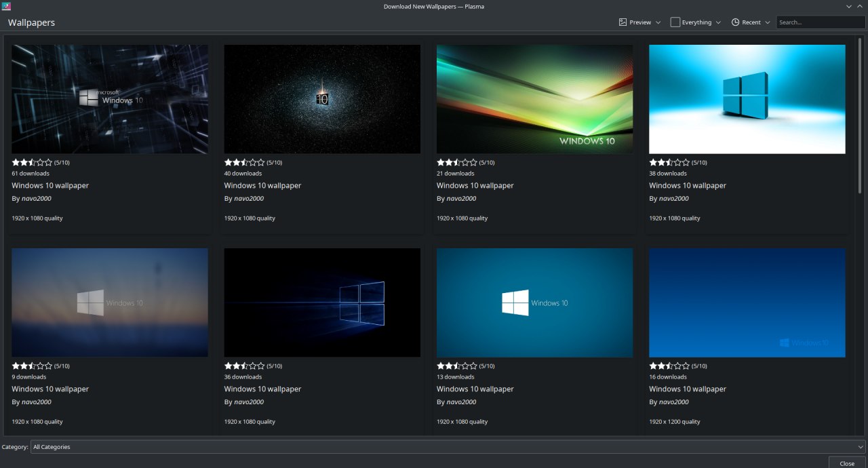This screenshot has height=468, width=868.
Task: Open 'Windows 10 wallpaper' title under 61 downloads
Action: [x=50, y=186]
